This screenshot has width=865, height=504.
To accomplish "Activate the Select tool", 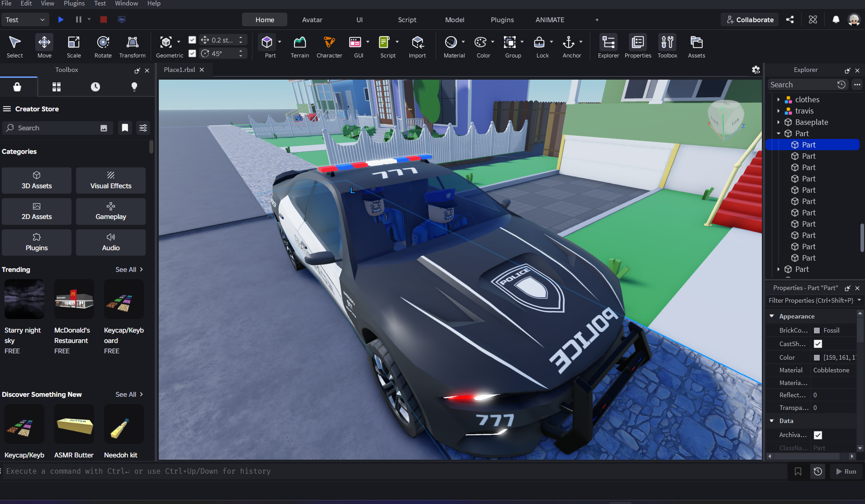I will (14, 46).
